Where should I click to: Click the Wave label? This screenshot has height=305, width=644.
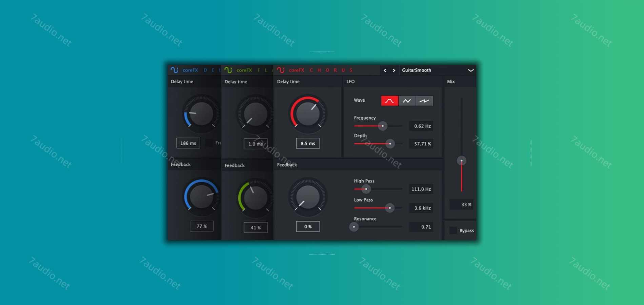359,100
